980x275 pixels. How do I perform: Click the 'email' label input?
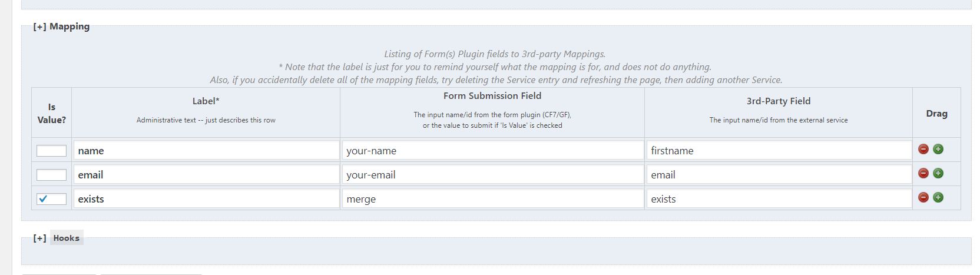pyautogui.click(x=206, y=175)
